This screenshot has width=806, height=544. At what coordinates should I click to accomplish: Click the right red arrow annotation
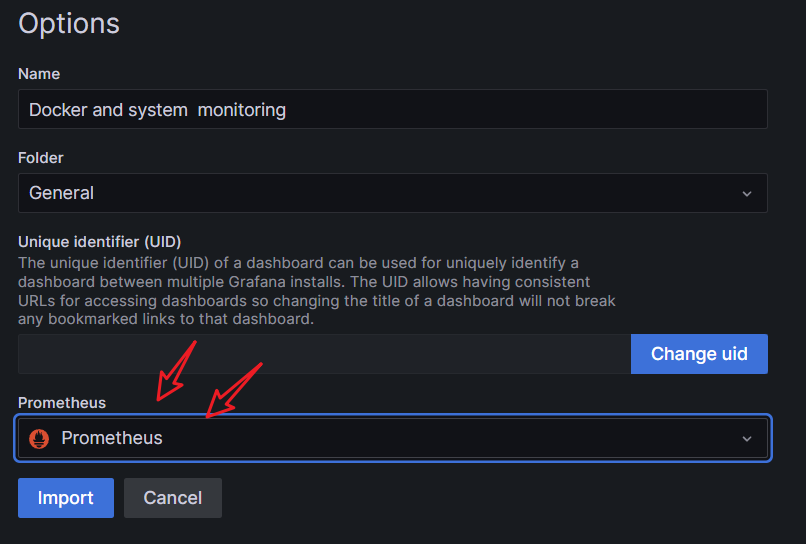pyautogui.click(x=233, y=389)
